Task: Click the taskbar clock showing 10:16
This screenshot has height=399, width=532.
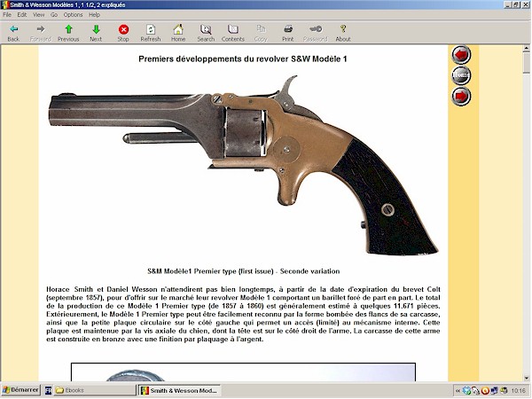Action: point(519,391)
